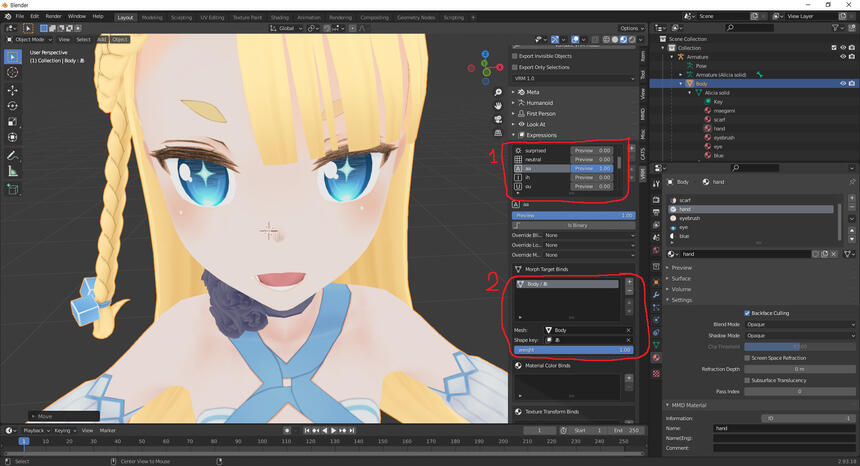The width and height of the screenshot is (860, 466).
Task: Expand the Humanoid section
Action: (x=540, y=103)
